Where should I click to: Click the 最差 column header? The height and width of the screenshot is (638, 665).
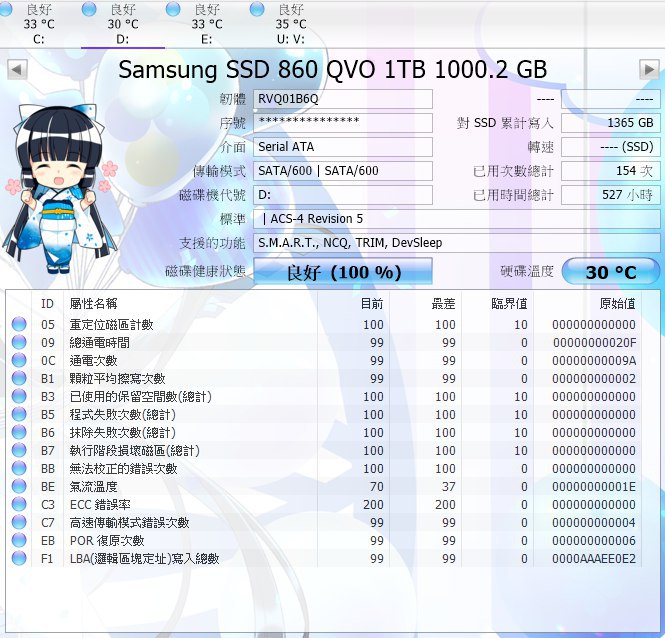(x=425, y=304)
